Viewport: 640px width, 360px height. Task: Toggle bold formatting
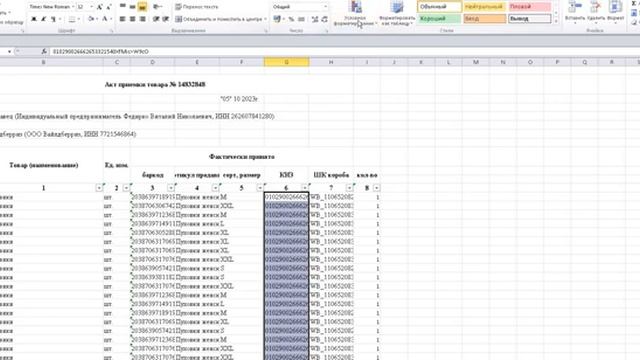(x=34, y=19)
